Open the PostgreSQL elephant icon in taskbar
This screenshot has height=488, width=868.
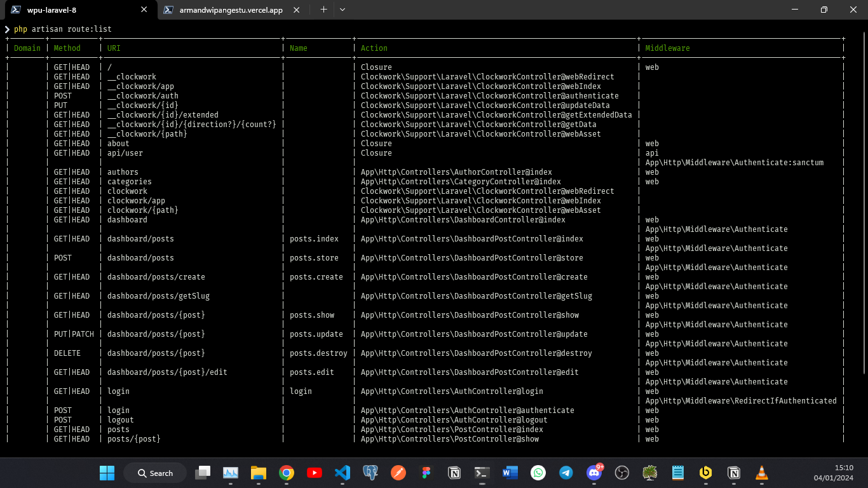(370, 473)
